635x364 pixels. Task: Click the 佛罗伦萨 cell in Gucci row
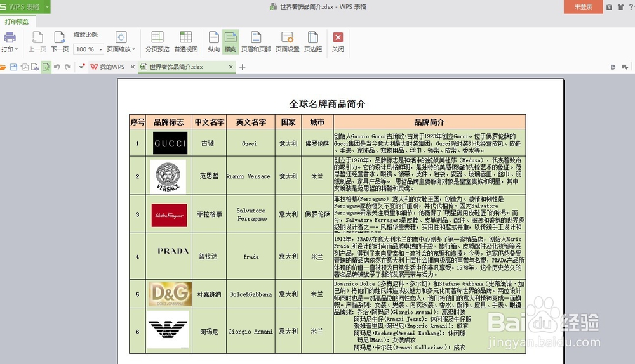317,143
